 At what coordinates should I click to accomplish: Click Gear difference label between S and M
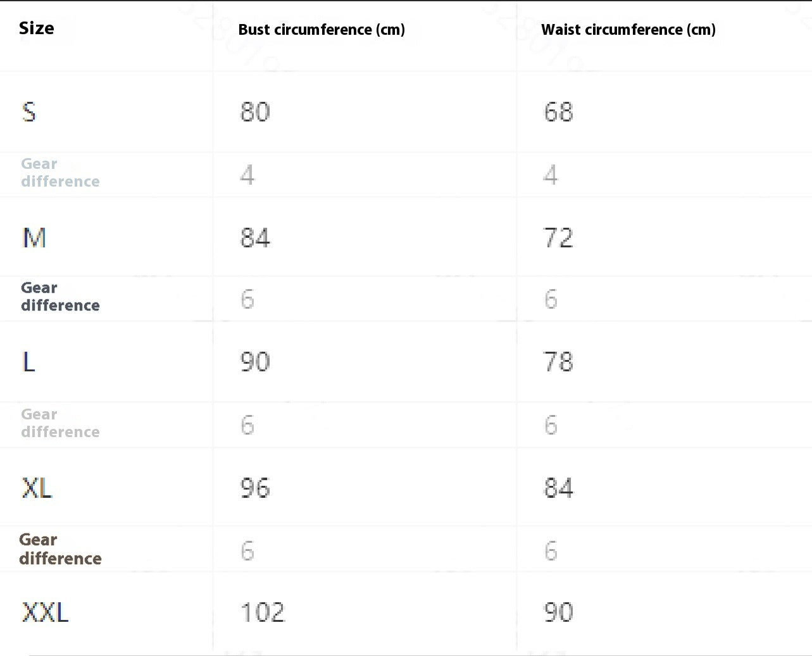[60, 173]
